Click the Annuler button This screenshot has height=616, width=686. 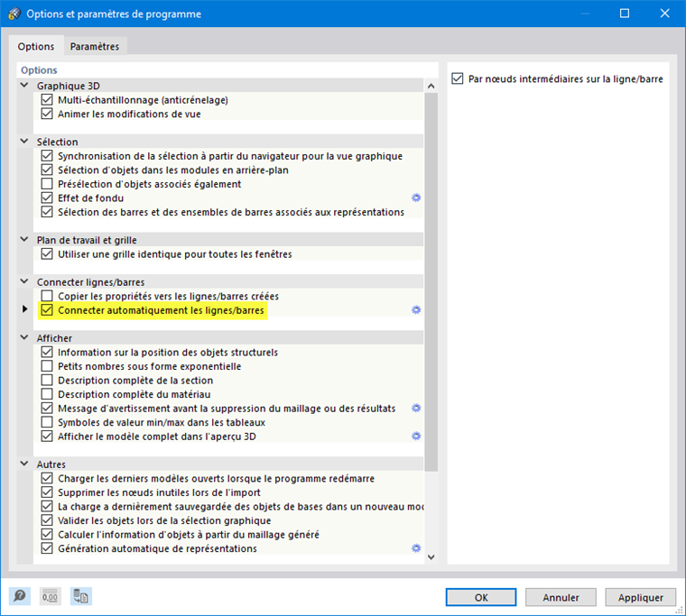point(561,597)
